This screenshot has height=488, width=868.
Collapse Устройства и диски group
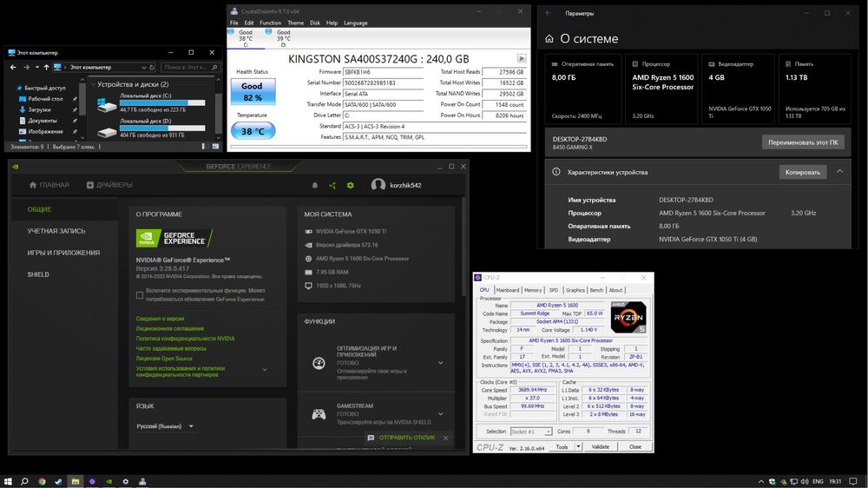[93, 85]
